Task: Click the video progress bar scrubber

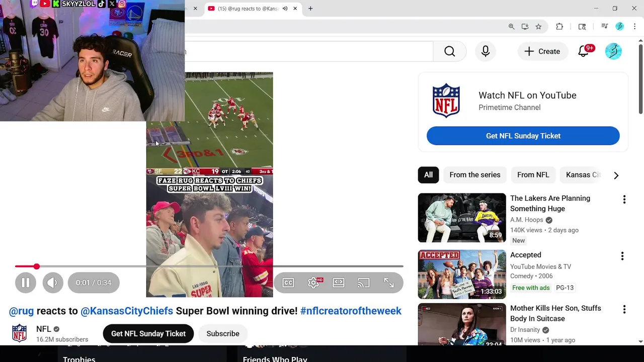Action: [36, 266]
